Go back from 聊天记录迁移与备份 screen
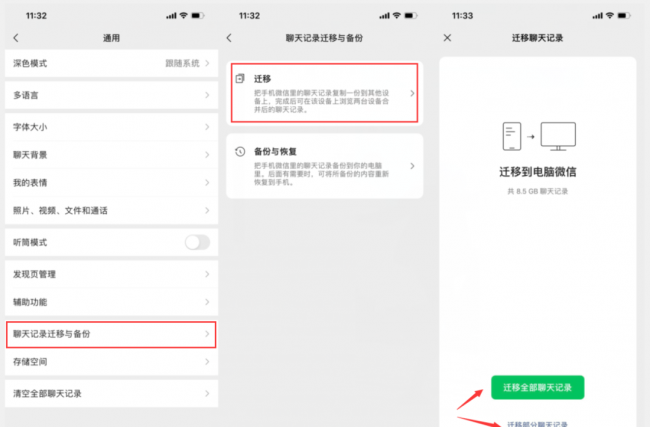The height and width of the screenshot is (427, 650). coord(229,38)
